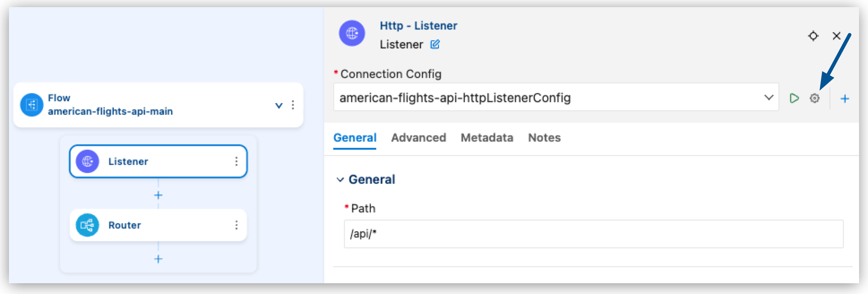The image size is (868, 294).
Task: Click the Path input field
Action: (593, 233)
